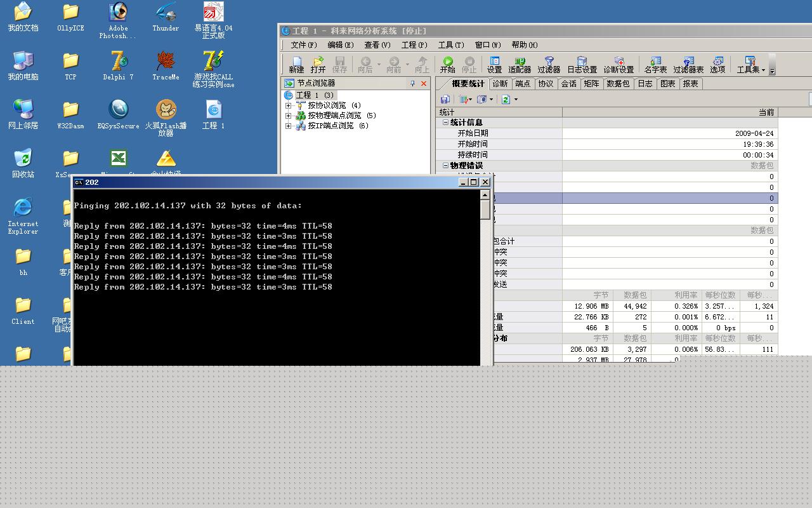Image resolution: width=812 pixels, height=508 pixels.
Task: Expand the 按协议浏览 tree node
Action: click(289, 105)
